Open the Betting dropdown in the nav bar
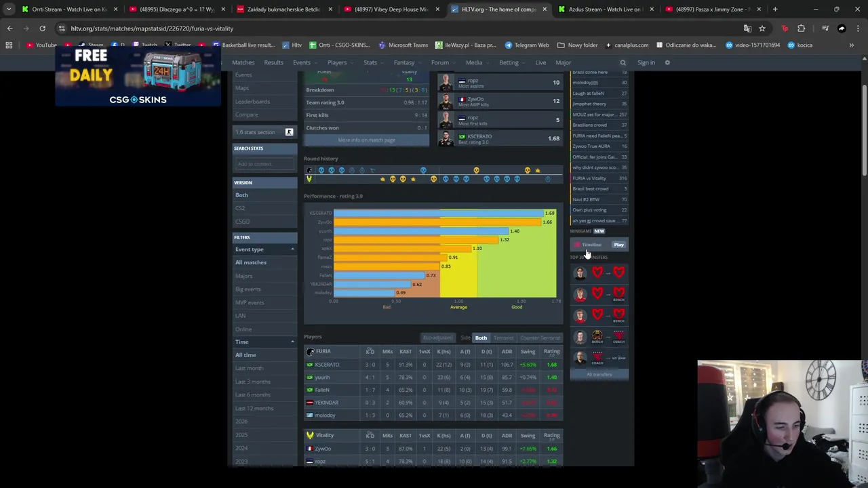 pos(511,62)
